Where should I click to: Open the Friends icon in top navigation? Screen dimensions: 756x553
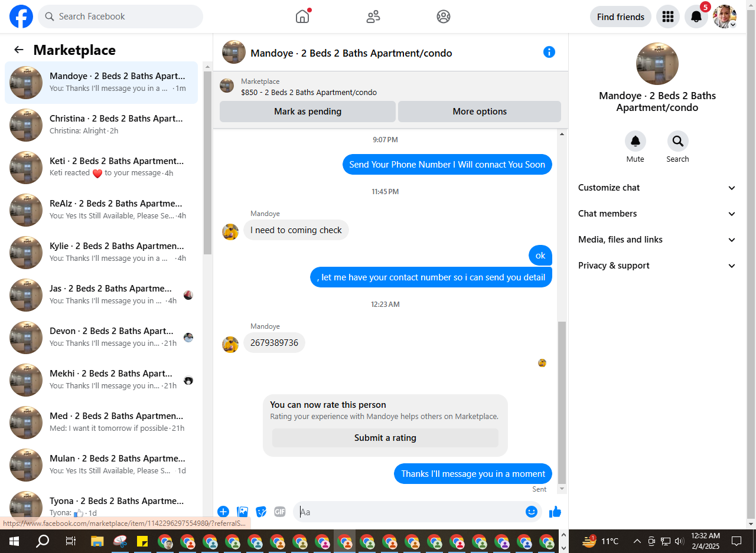tap(373, 17)
